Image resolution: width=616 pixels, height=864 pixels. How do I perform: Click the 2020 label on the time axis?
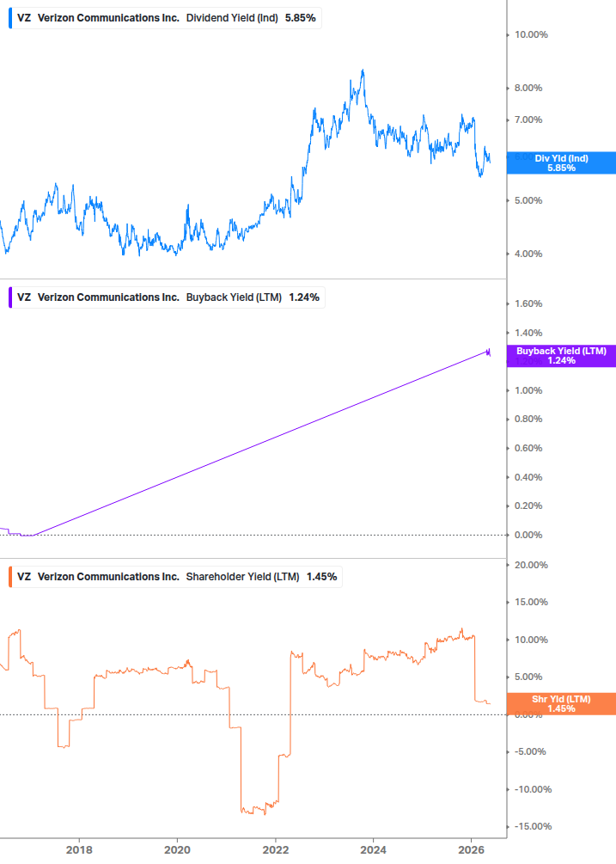click(177, 850)
